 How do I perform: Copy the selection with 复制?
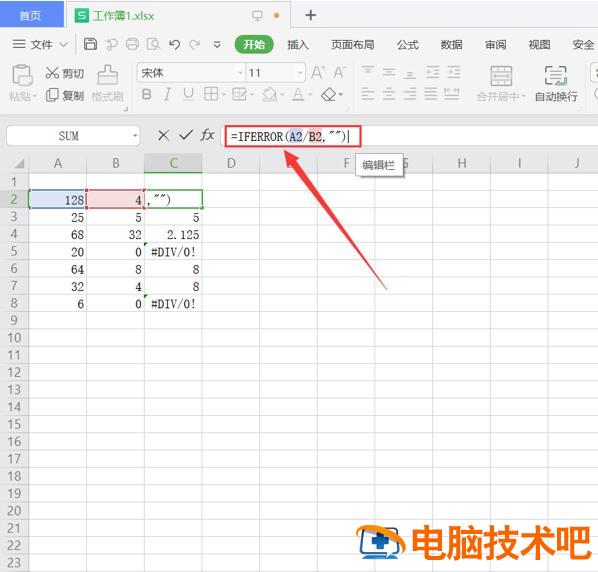pos(64,95)
